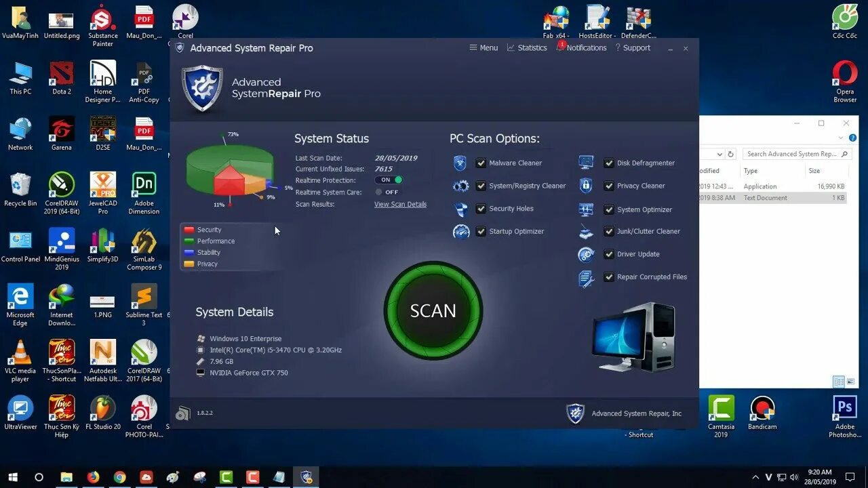Viewport: 868px width, 488px height.
Task: Click the Privacy Cleaner lock icon
Action: click(x=586, y=186)
